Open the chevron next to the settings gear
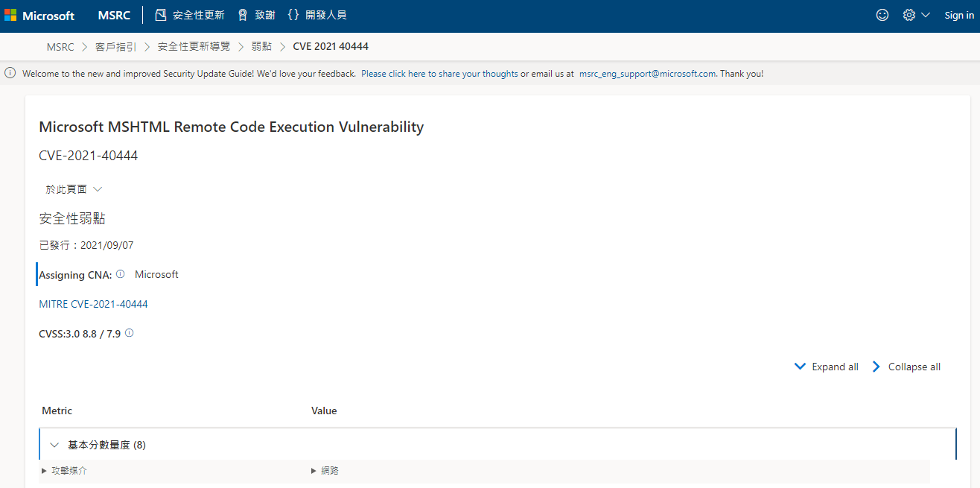 926,15
